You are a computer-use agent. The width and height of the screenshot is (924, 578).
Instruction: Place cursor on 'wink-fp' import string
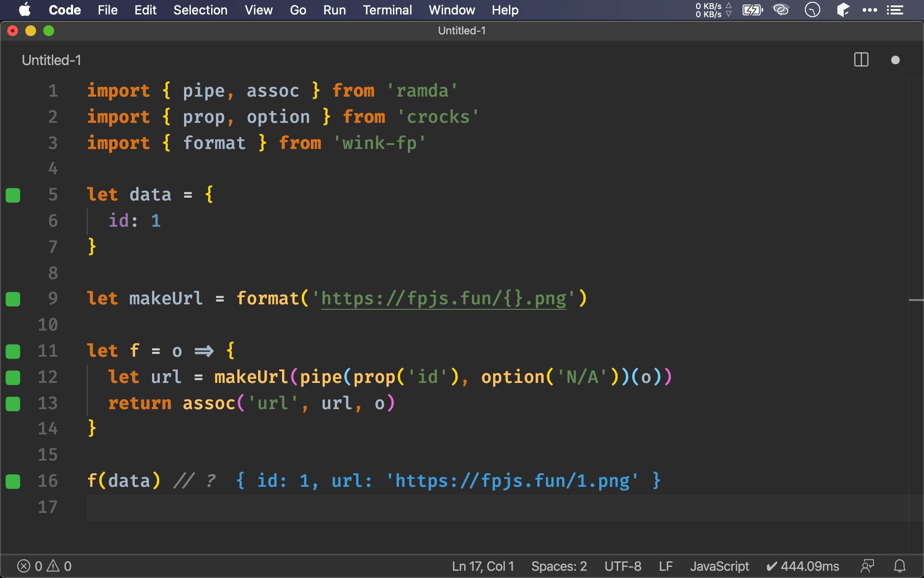click(x=379, y=143)
